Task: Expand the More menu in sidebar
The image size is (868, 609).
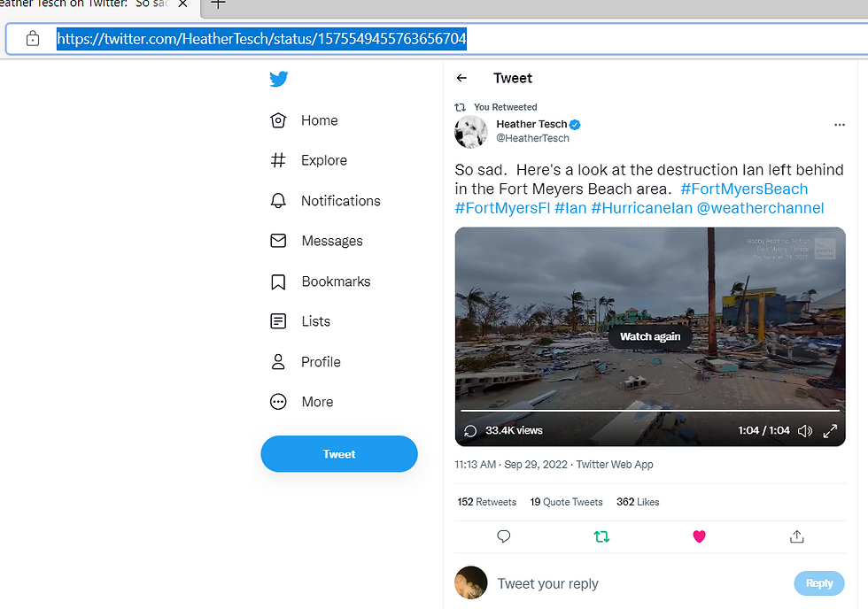Action: (x=302, y=402)
